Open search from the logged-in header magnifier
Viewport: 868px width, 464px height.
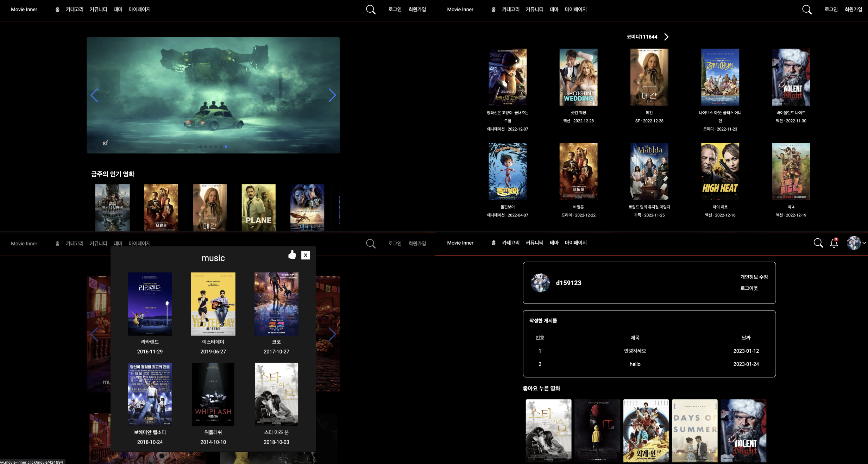pos(818,243)
